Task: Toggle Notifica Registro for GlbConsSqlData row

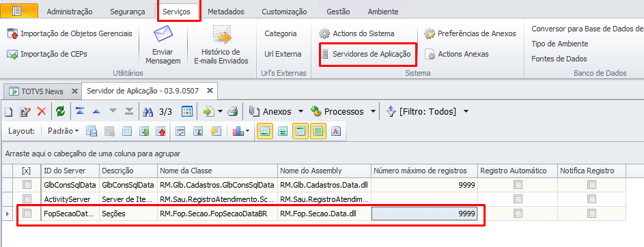Action: [591, 185]
